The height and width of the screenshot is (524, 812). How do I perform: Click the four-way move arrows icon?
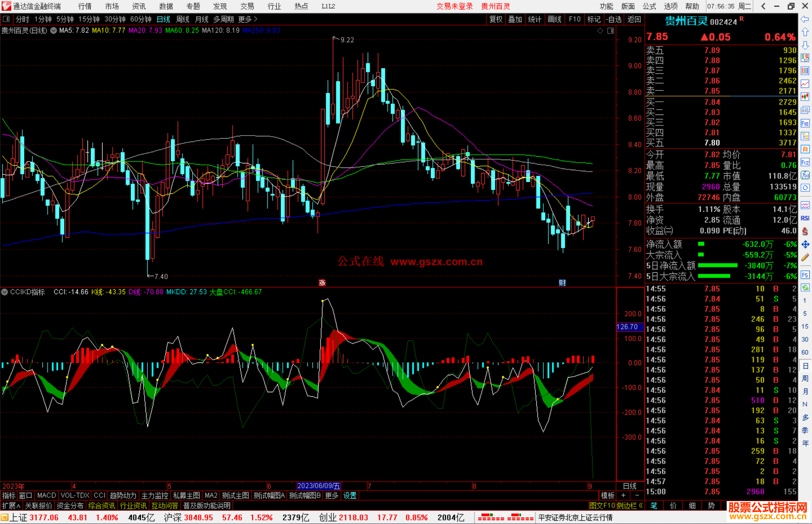(x=805, y=245)
